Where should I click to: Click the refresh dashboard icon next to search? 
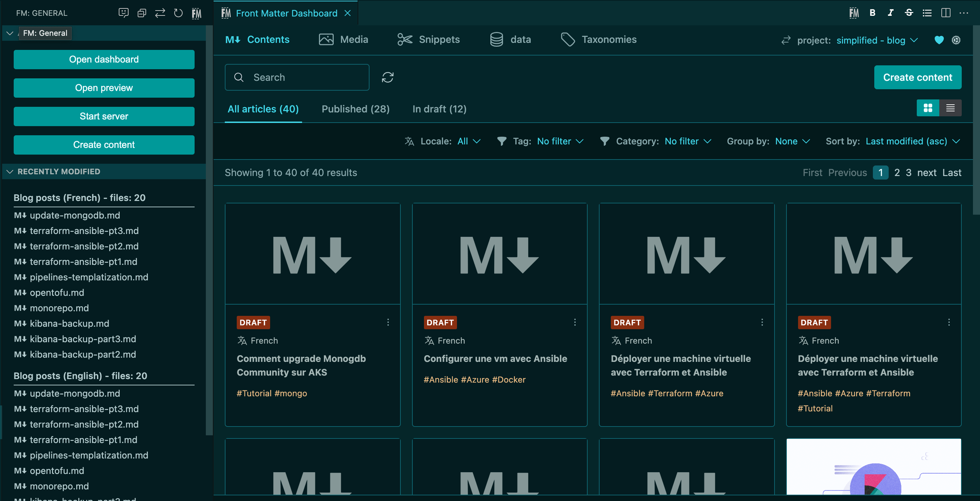pos(387,77)
